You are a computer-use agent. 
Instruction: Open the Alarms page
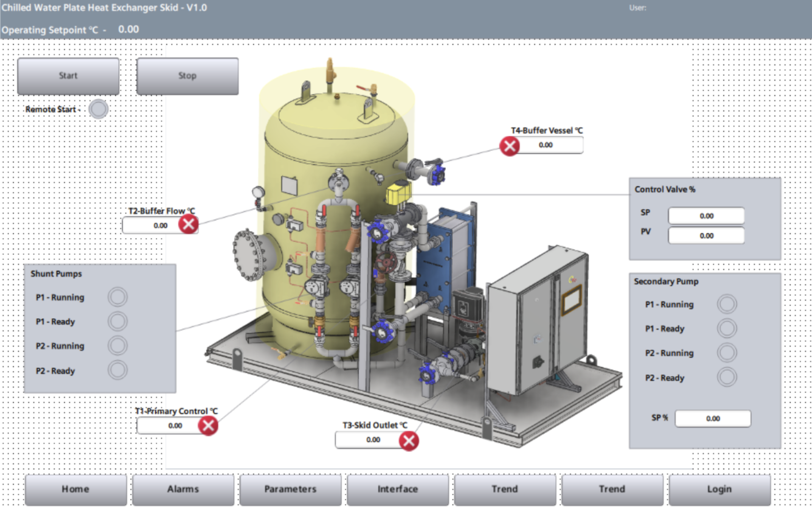[x=183, y=489]
